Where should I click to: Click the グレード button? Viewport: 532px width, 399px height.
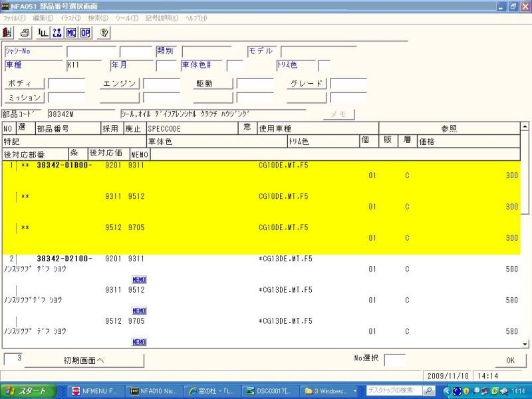click(307, 84)
